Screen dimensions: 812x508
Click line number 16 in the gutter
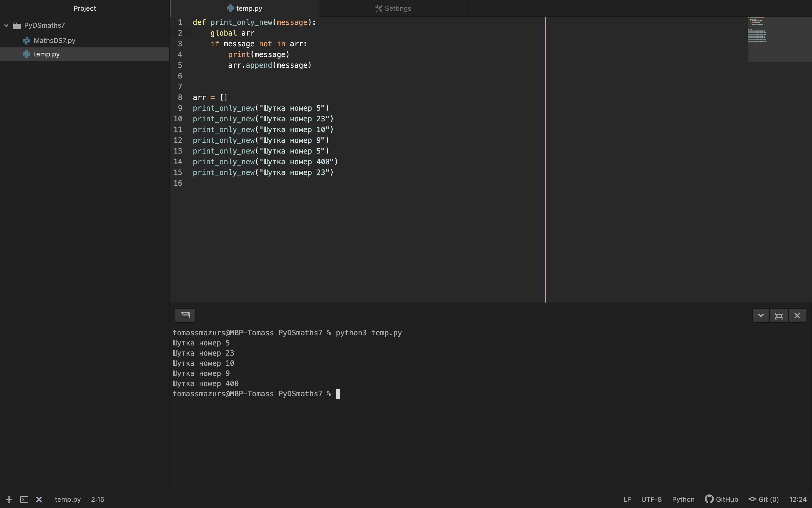click(x=178, y=183)
